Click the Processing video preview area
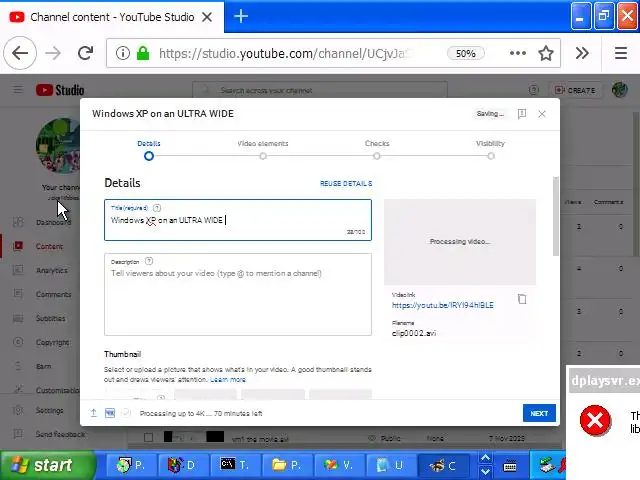The height and width of the screenshot is (480, 640). pos(460,242)
